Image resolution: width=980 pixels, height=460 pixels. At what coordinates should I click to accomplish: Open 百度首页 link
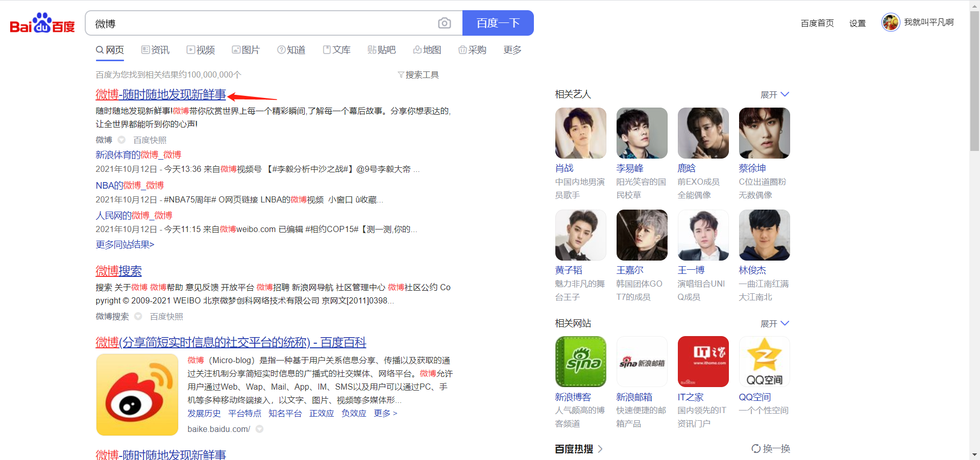[x=817, y=23]
